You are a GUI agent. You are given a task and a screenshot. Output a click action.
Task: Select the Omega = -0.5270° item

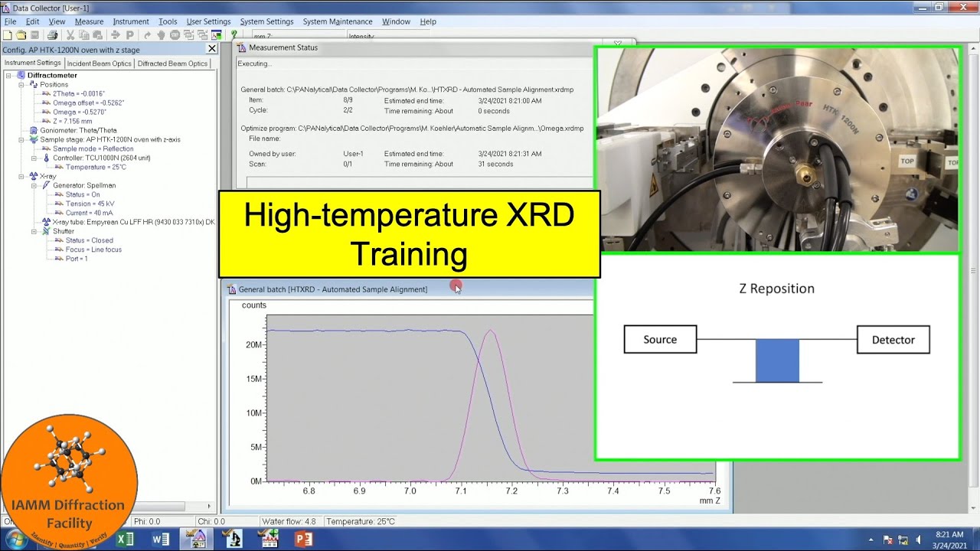(x=79, y=112)
